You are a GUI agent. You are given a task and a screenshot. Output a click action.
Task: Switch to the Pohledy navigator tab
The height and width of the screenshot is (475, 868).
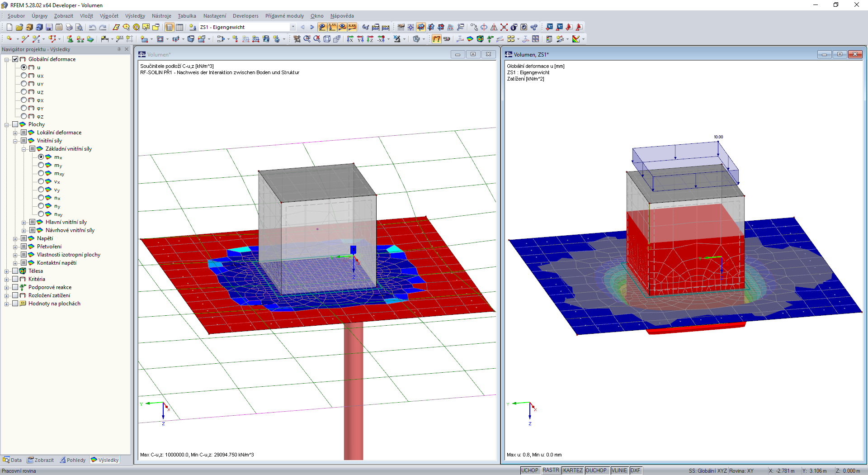73,460
